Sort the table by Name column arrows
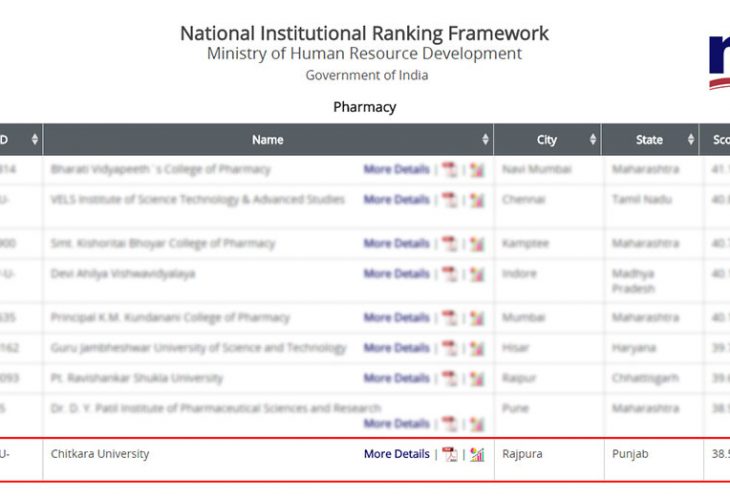The width and height of the screenshot is (730, 500). [486, 140]
